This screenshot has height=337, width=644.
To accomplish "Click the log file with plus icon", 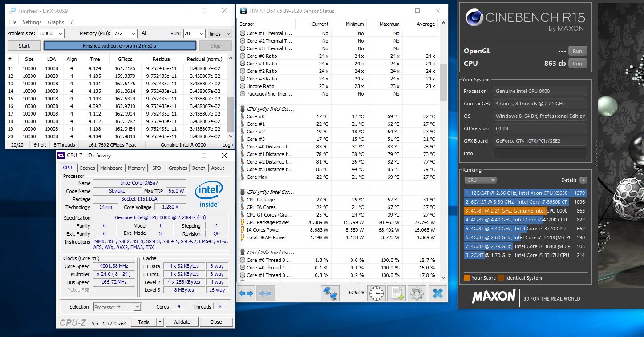I will pos(397,293).
